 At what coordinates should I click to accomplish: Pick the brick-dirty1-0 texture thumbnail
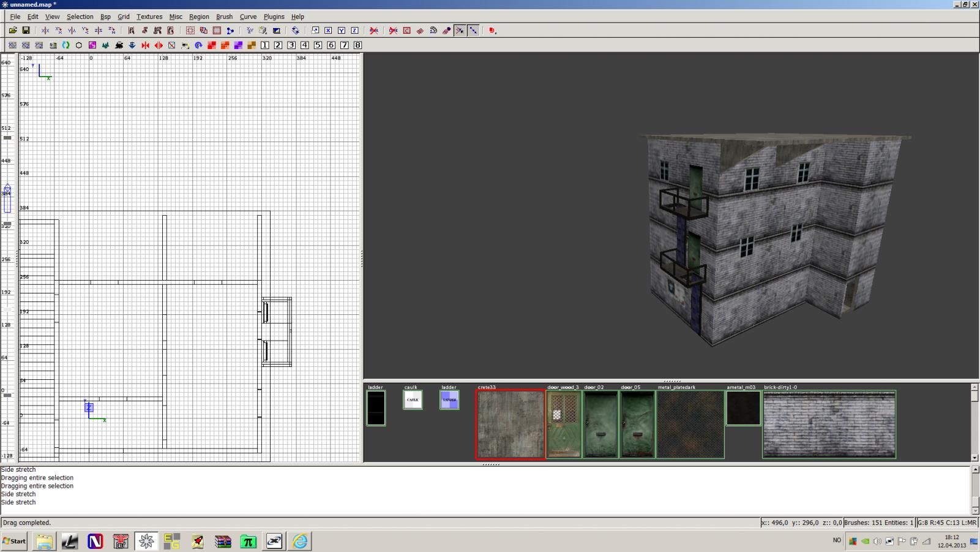[829, 424]
